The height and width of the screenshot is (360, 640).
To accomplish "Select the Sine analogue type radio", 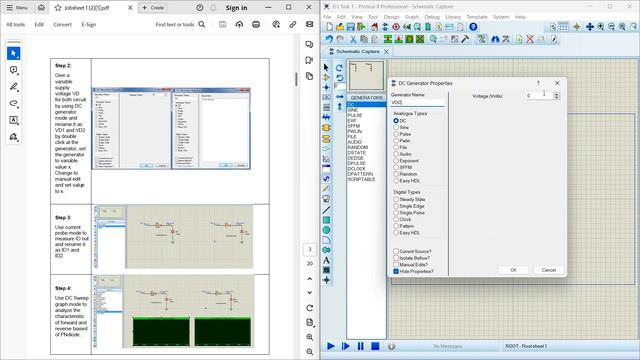I will click(x=396, y=127).
